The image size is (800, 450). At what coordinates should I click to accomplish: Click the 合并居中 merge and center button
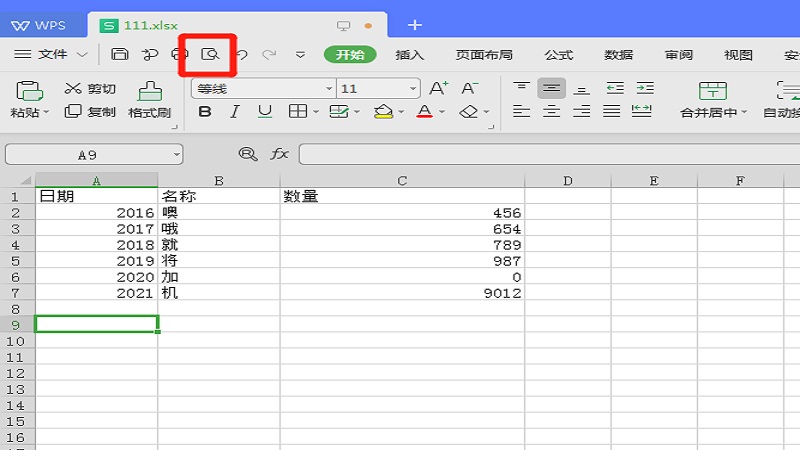click(713, 100)
